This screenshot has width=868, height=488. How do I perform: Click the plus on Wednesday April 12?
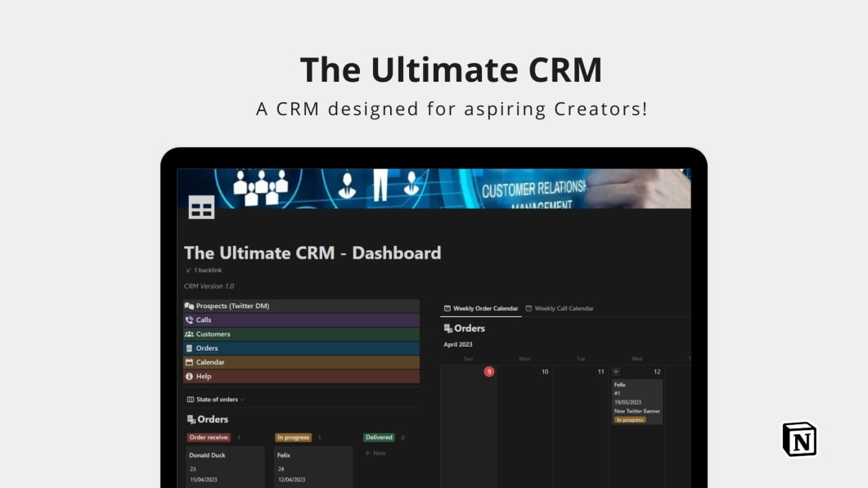click(615, 372)
